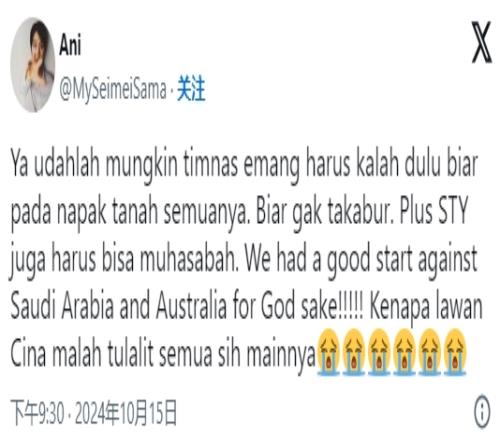The image size is (500, 440).
Task: Click the fifth crying face emoji
Action: (430, 352)
